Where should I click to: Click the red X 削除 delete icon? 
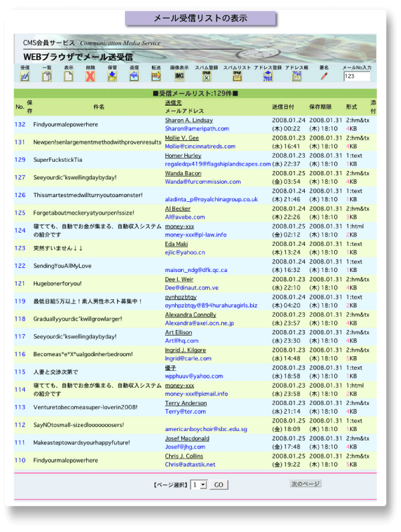tap(90, 76)
